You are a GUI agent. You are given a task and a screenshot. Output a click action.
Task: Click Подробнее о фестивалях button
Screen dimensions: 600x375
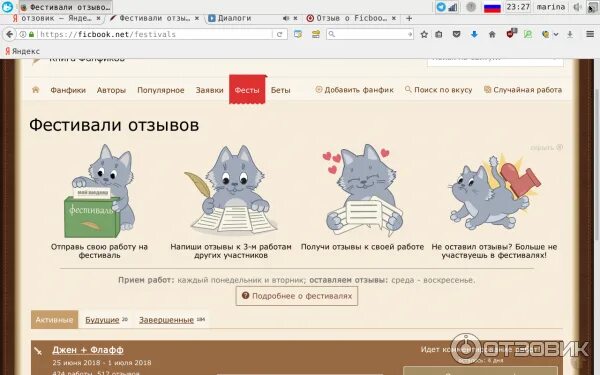click(x=297, y=296)
